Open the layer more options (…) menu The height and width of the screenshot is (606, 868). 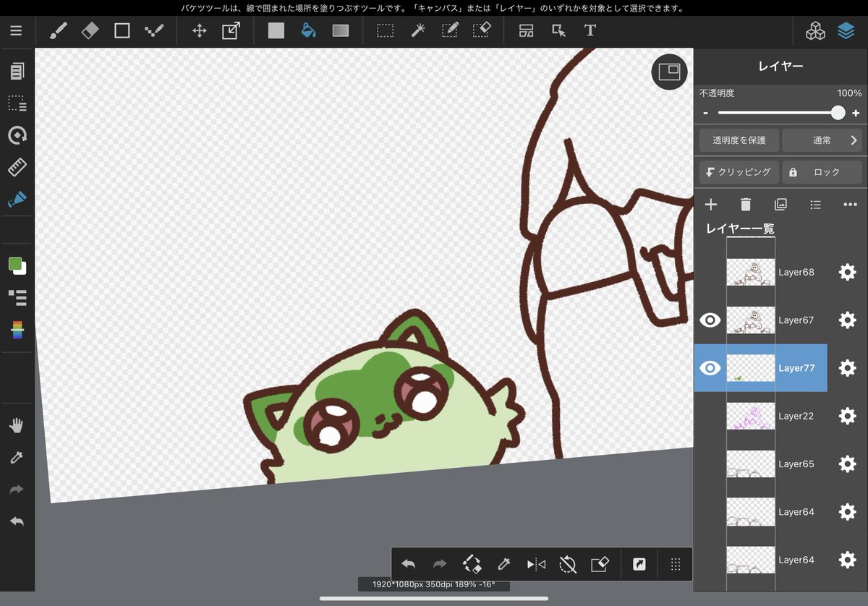point(850,205)
